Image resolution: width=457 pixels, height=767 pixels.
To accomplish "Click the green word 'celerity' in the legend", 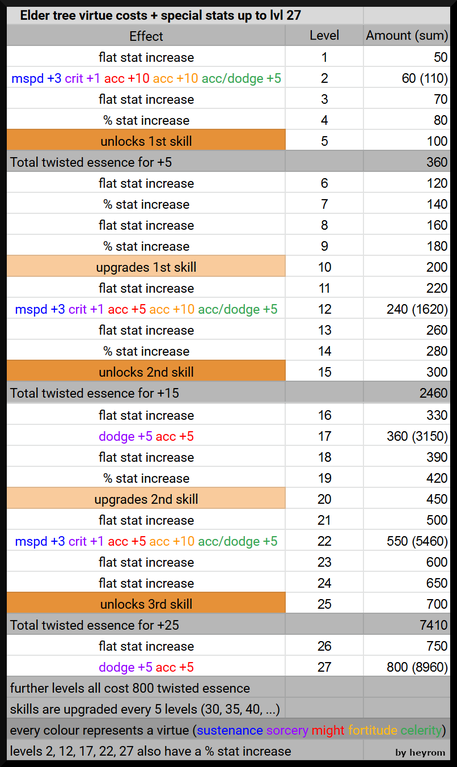I will click(421, 730).
